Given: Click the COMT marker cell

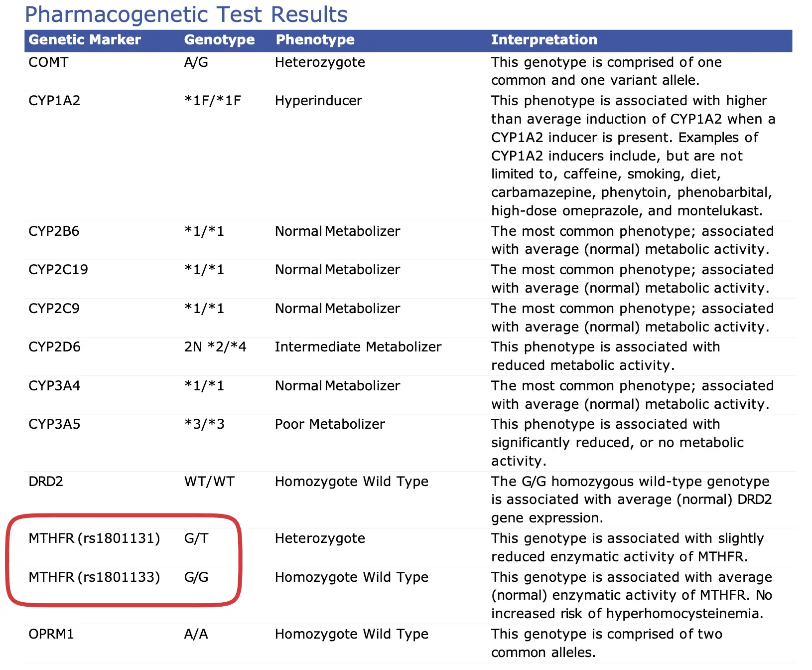Looking at the screenshot, I should [48, 62].
